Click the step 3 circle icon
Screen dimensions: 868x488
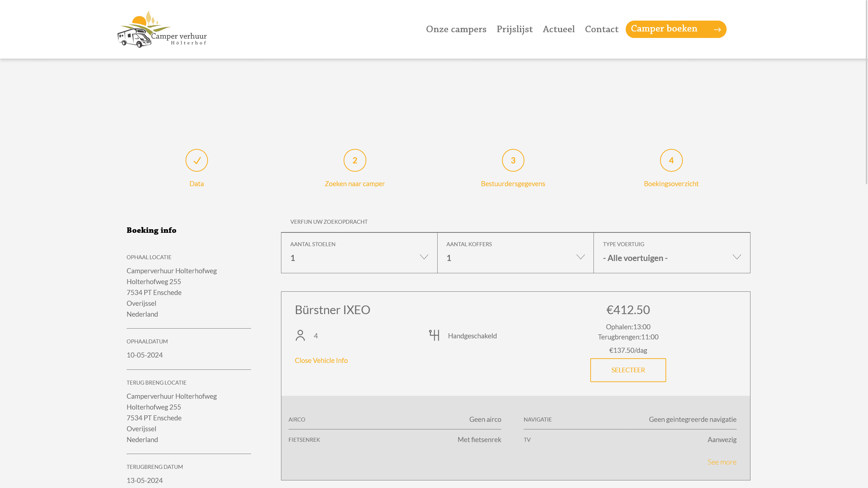(x=513, y=160)
